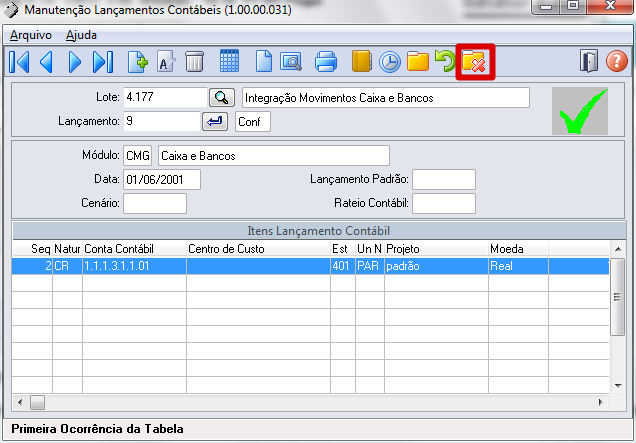Viewport: 636px width, 443px height.
Task: Click the grid's vertical scroll up arrow
Action: 617,249
